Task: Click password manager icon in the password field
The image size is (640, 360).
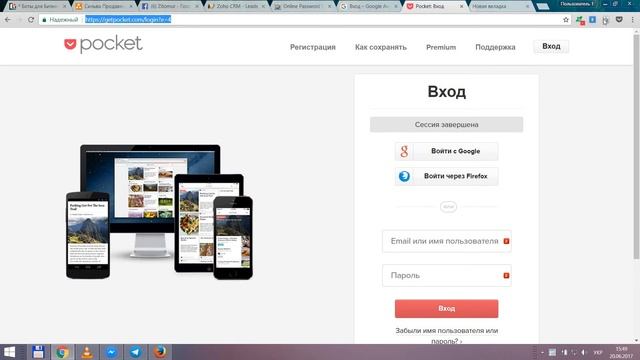Action: coord(506,276)
